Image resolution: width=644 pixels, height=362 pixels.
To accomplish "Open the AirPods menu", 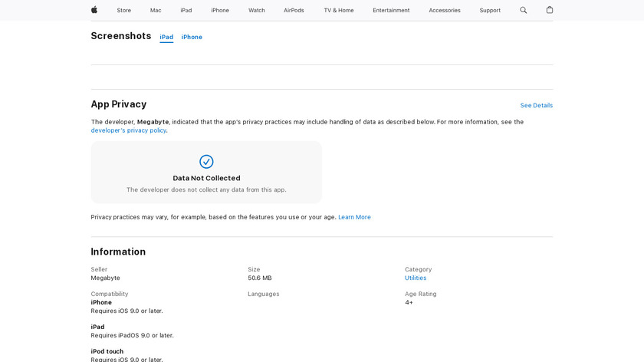I will 294,10.
